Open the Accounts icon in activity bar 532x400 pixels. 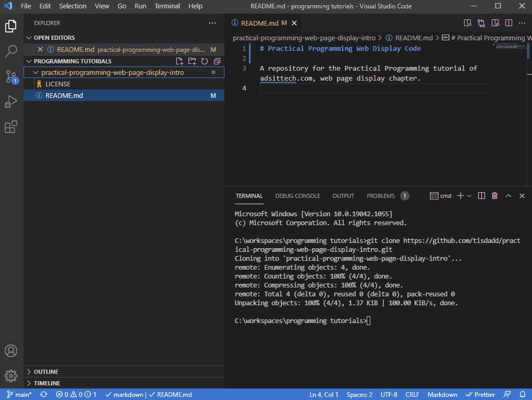click(x=11, y=351)
